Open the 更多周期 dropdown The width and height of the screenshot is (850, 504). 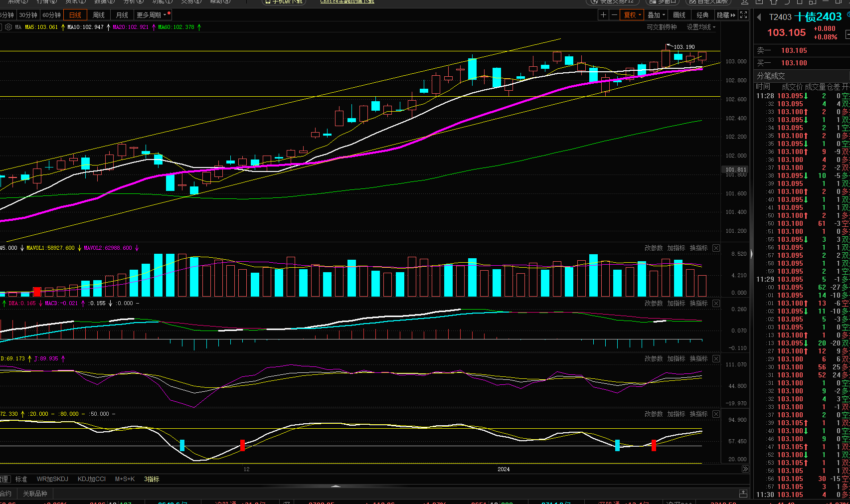[x=152, y=15]
